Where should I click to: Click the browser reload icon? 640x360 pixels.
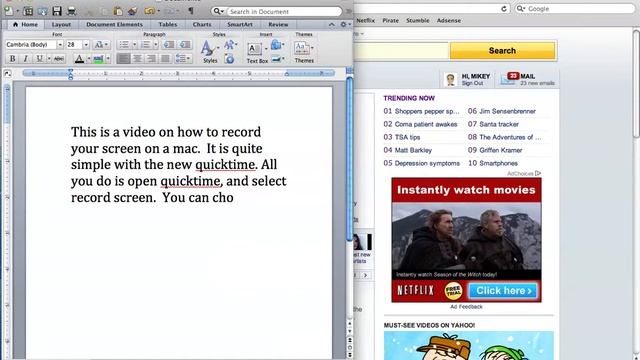tap(504, 9)
